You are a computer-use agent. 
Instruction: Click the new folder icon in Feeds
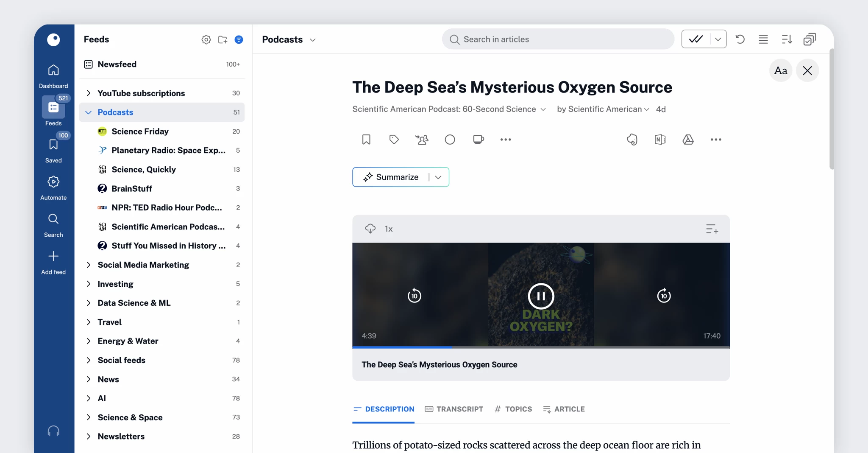point(223,39)
